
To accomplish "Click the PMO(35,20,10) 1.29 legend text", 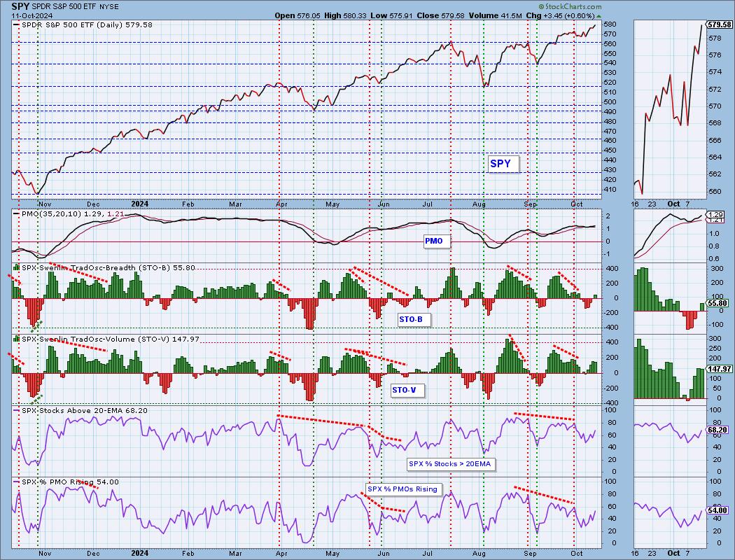I will click(x=69, y=213).
